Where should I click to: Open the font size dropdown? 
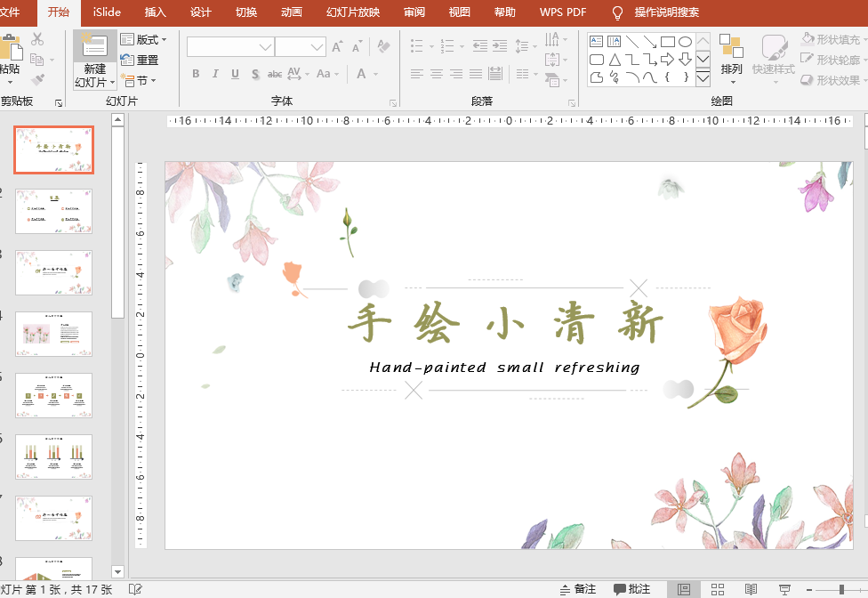(317, 47)
